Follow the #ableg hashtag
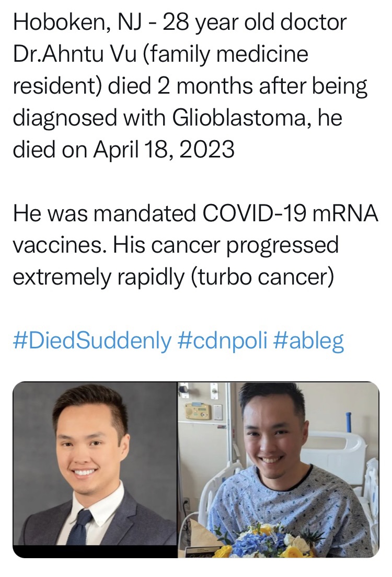Image resolution: width=392 pixels, height=577 pixels. pos(308,340)
